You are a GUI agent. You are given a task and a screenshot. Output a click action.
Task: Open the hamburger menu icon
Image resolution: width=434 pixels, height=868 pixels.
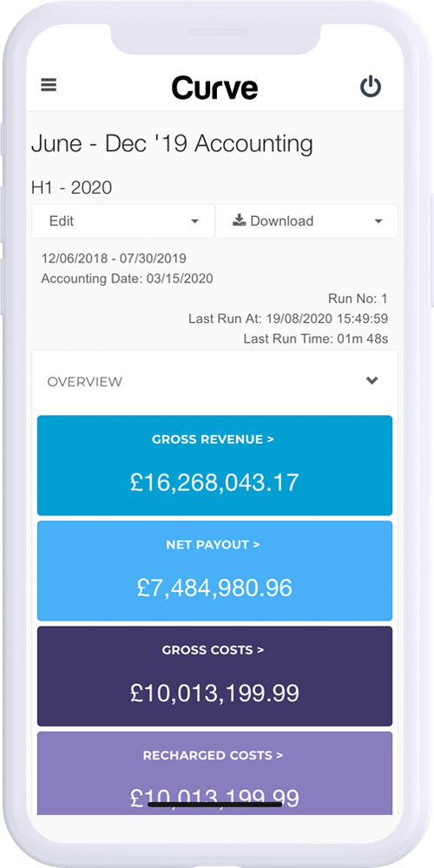(x=49, y=85)
